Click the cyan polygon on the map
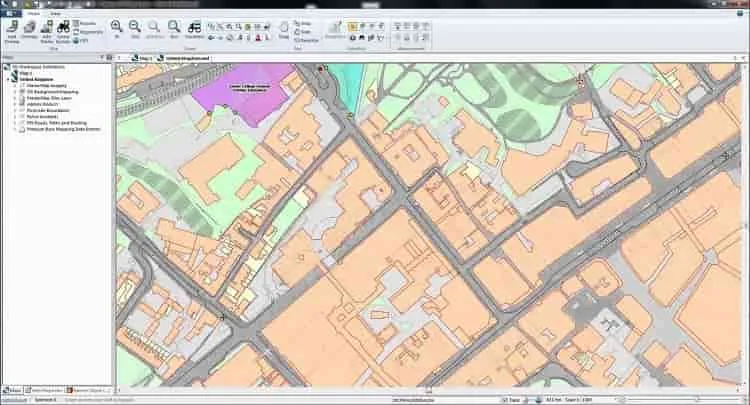Screen dimensions: 750x405 (x=348, y=85)
